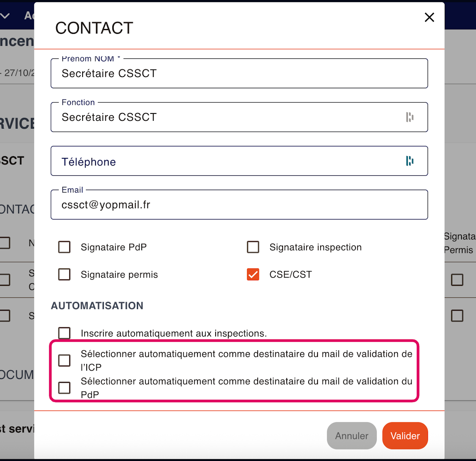Enable the Signataire PdP checkbox
This screenshot has width=476, height=461.
pyautogui.click(x=64, y=247)
